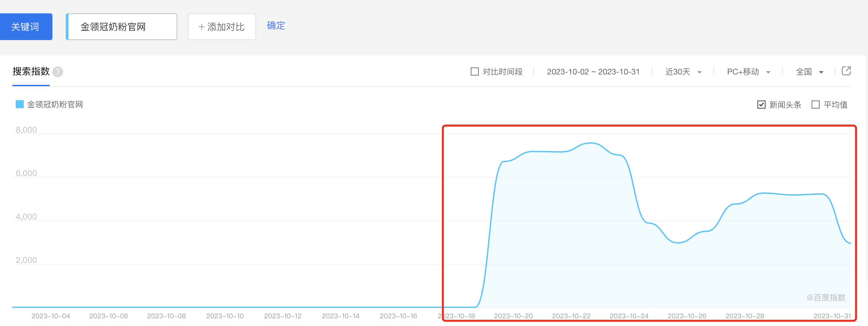
Task: Click the 2023-10-31 x-axis date label
Action: click(x=832, y=316)
